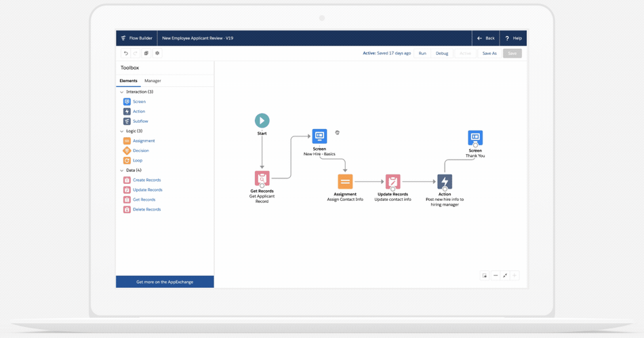Collapse the Interaction (3) section
Viewport: 644px width, 338px height.
coord(122,92)
